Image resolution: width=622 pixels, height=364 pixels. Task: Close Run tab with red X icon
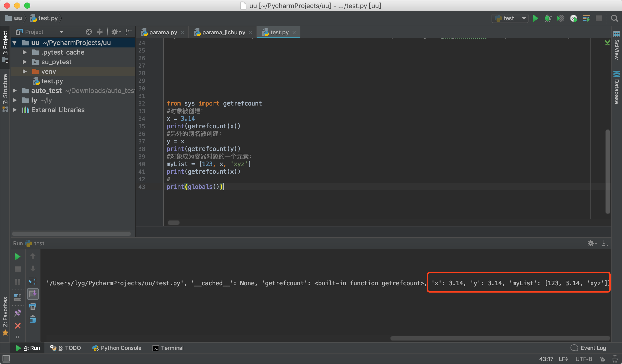tap(18, 326)
